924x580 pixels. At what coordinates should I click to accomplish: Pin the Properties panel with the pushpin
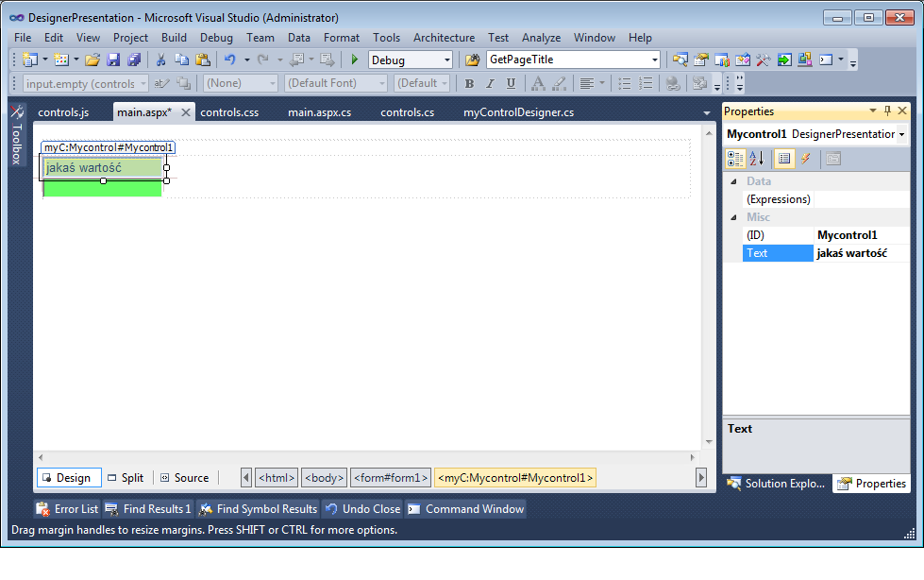(887, 111)
